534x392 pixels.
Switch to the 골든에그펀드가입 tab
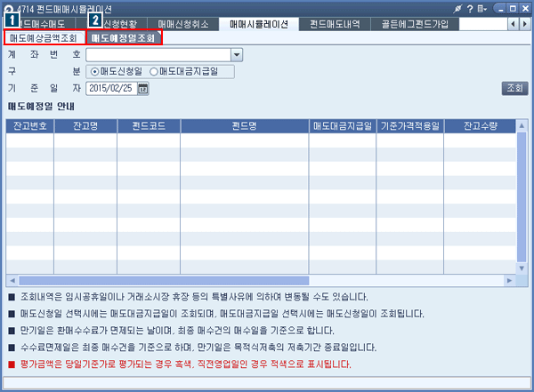click(415, 24)
